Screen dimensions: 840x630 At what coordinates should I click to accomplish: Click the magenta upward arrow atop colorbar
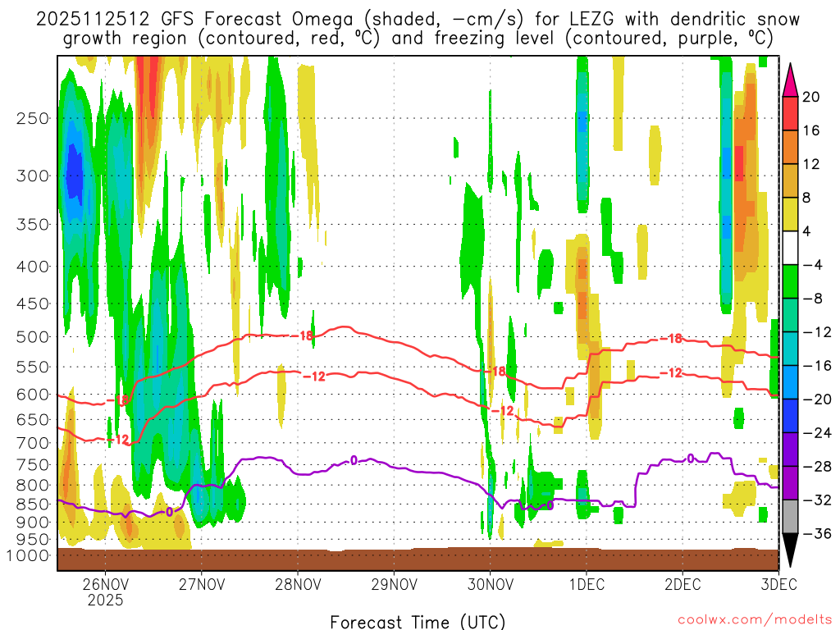pos(790,80)
